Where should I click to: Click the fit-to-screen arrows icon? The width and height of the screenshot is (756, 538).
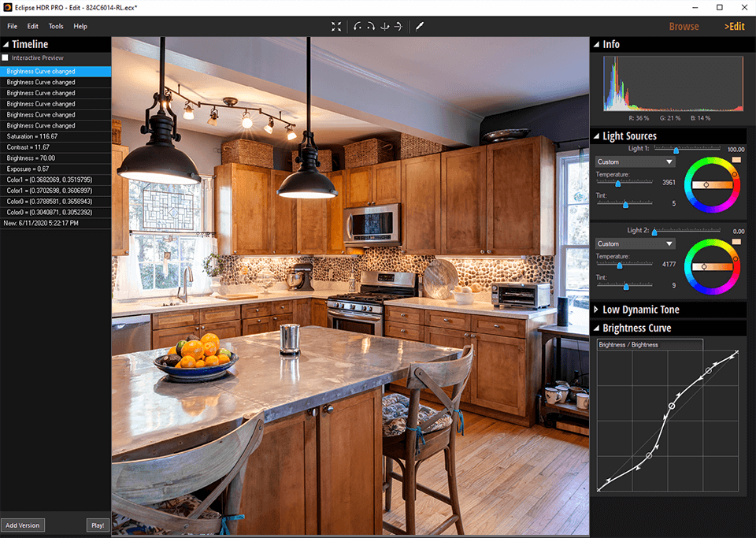tap(336, 26)
